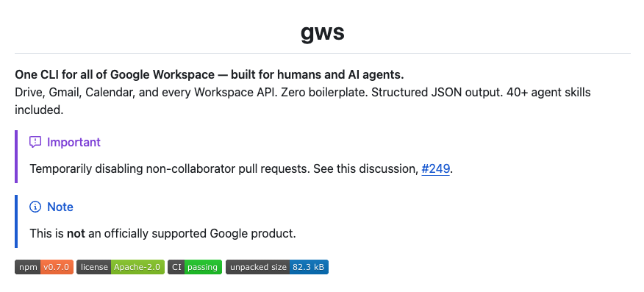Viewport: 644px width, 292px height.
Task: Click the v0.7.0 orange version segment
Action: point(57,267)
